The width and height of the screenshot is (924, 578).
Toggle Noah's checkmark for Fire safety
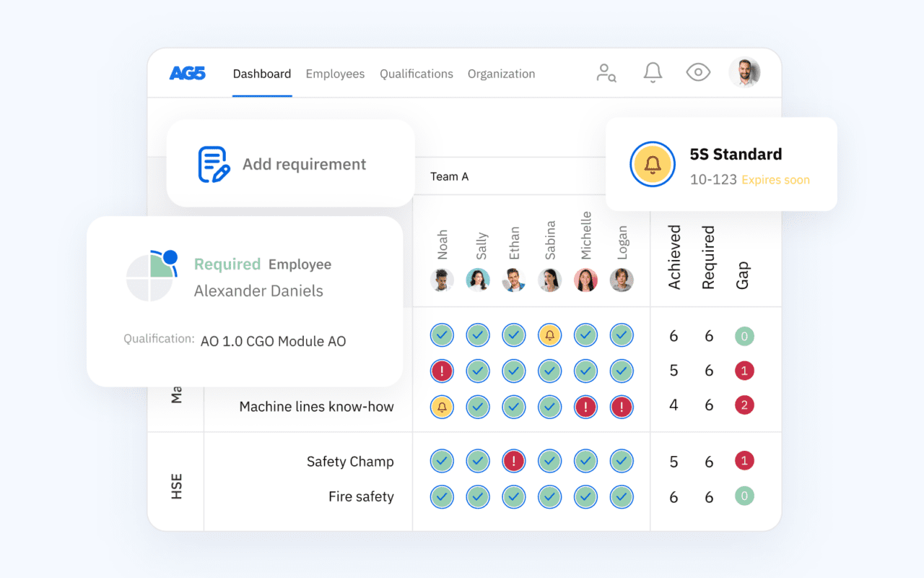pos(442,496)
